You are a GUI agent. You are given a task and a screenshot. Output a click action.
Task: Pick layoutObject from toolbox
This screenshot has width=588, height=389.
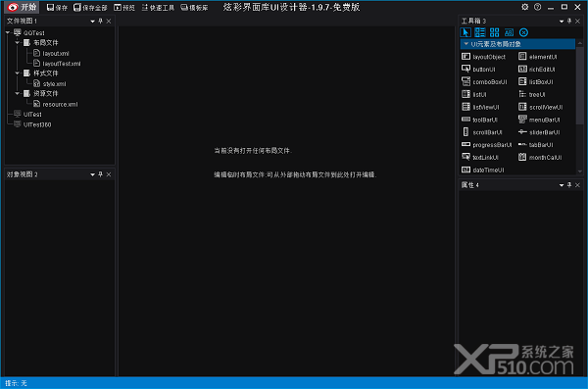(x=484, y=57)
